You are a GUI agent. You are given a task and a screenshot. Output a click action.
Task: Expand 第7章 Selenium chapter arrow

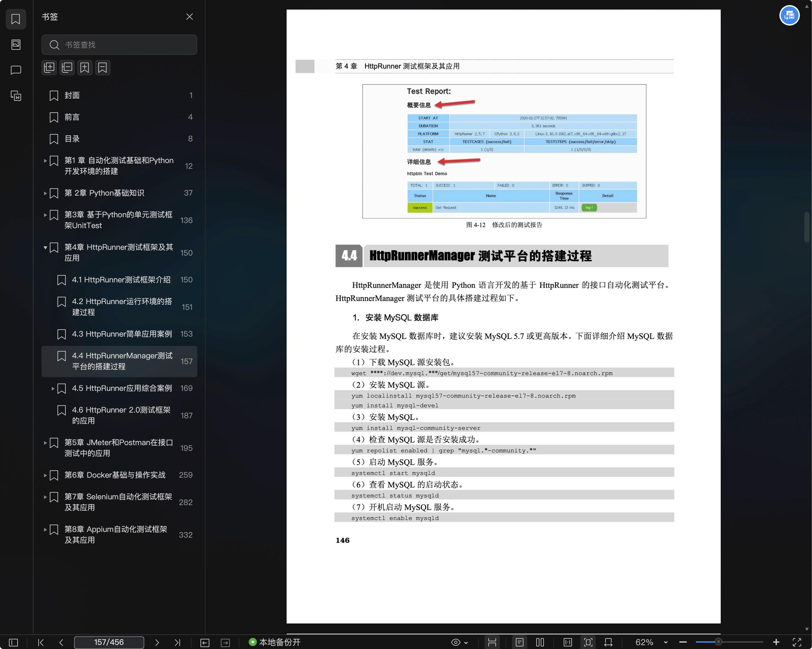coord(45,497)
